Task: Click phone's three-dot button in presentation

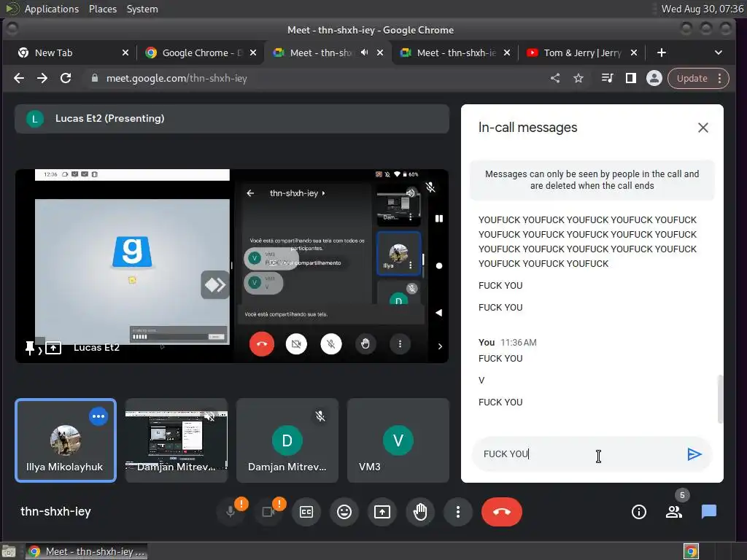Action: click(x=400, y=344)
